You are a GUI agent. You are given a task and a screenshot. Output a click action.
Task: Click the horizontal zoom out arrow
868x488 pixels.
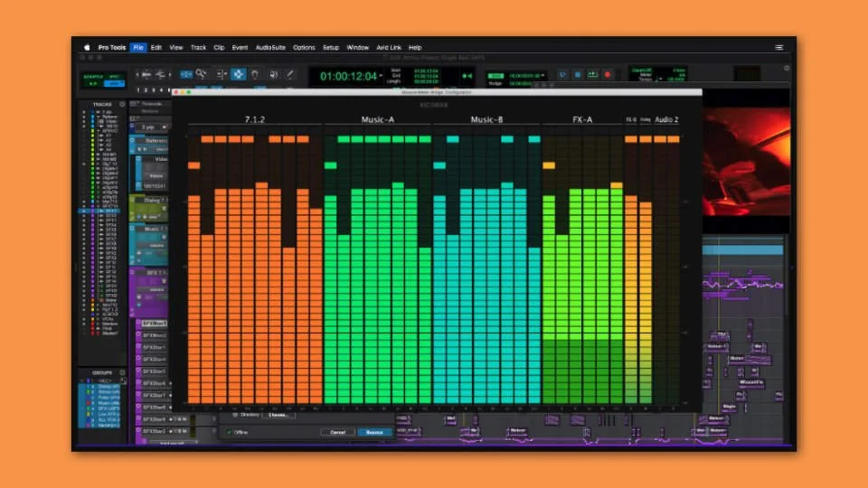coord(137,74)
